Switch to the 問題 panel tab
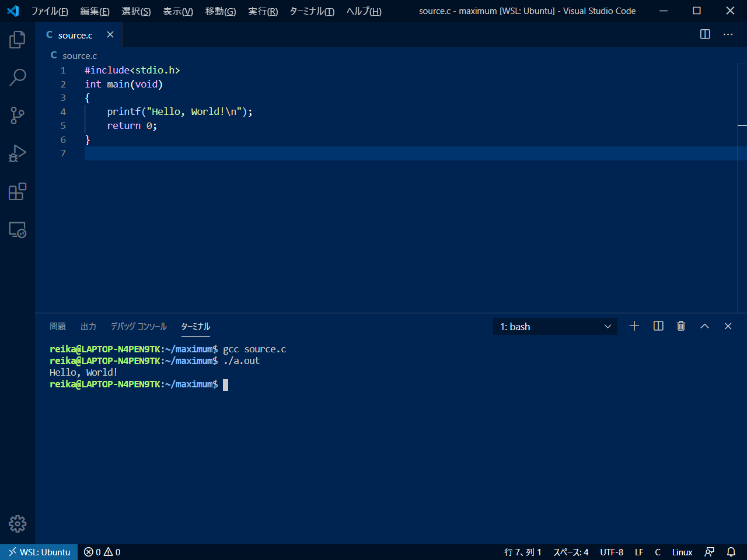Viewport: 747px width, 560px height. coord(58,327)
